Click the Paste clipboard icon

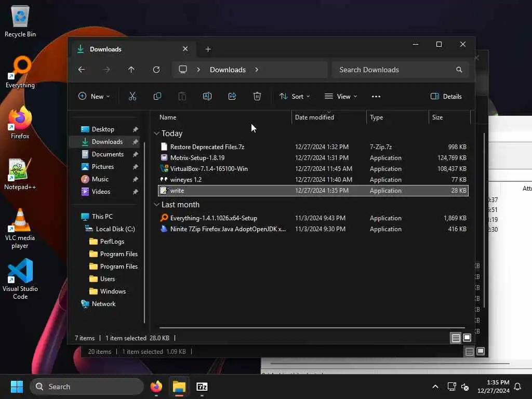pyautogui.click(x=182, y=96)
